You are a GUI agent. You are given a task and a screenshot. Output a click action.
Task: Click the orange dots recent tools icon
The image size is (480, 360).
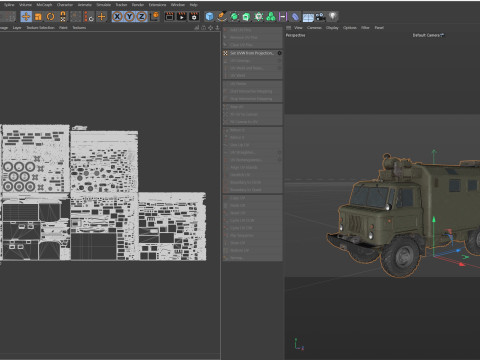click(89, 16)
